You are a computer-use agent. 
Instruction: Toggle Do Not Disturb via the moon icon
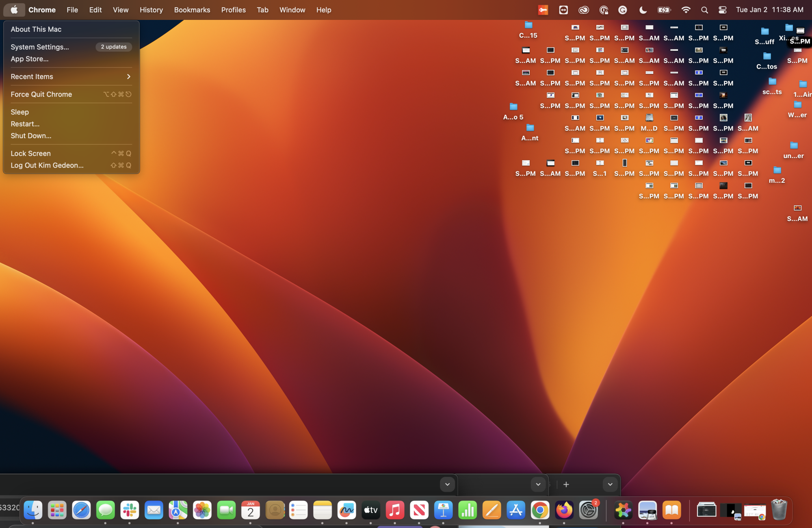(643, 10)
